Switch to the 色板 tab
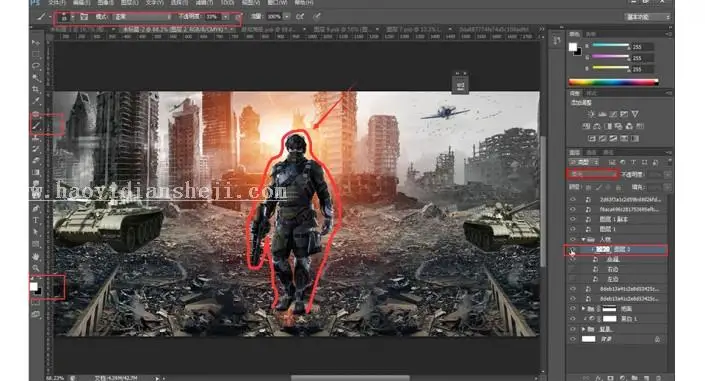 click(x=591, y=34)
